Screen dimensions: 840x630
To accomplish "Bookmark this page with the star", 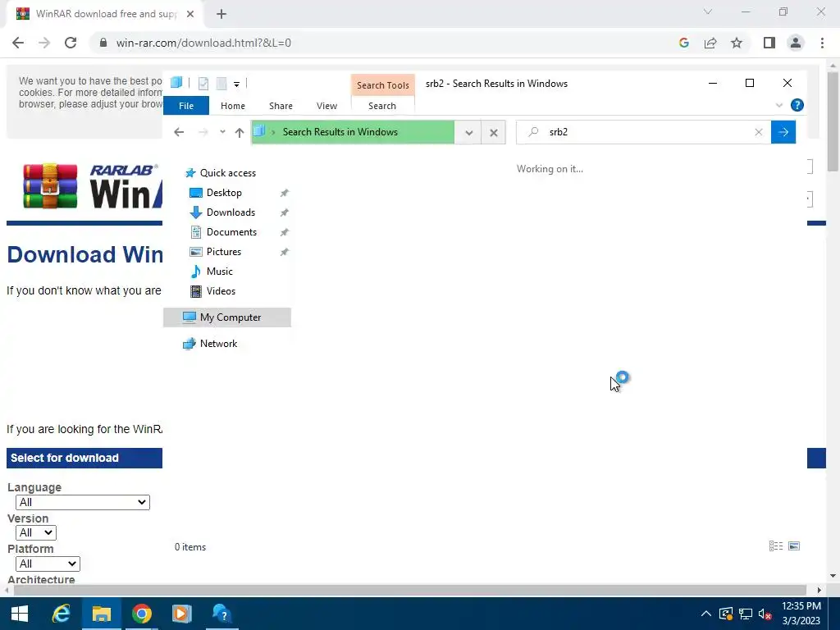I will coord(737,43).
